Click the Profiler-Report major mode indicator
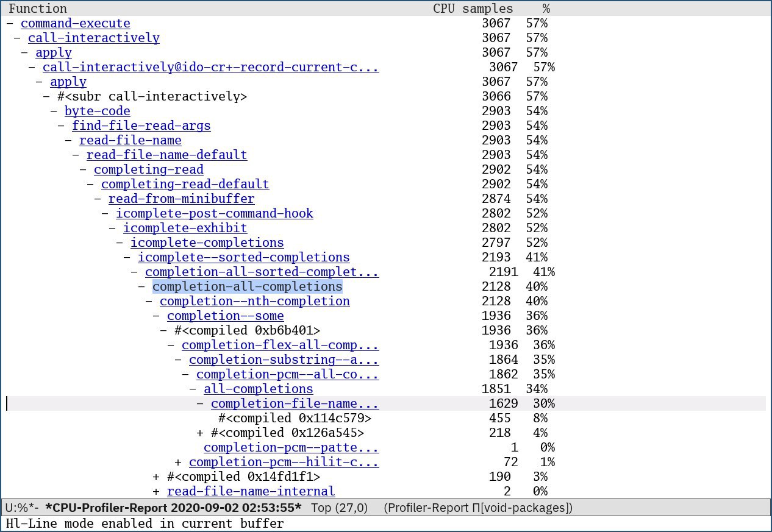 click(477, 508)
